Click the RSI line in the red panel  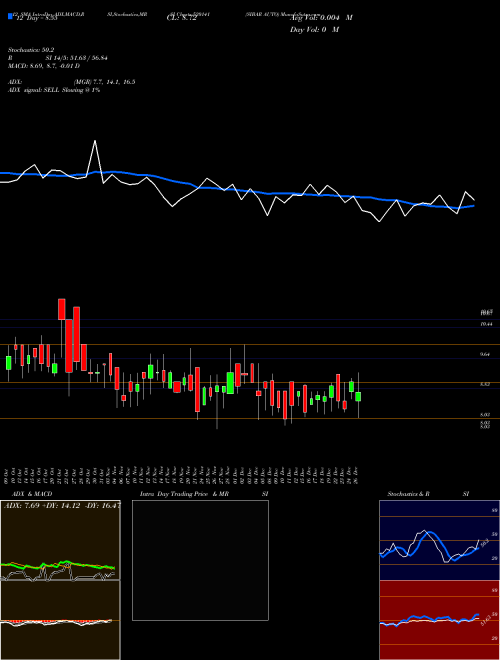coord(429,619)
